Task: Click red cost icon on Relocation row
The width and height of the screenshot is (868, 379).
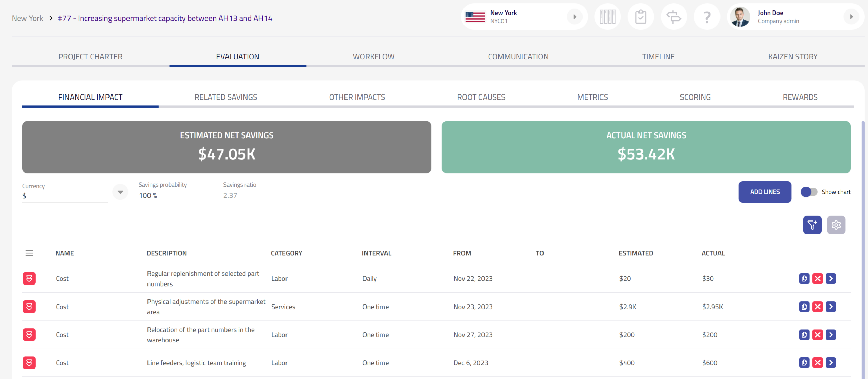Action: point(29,335)
